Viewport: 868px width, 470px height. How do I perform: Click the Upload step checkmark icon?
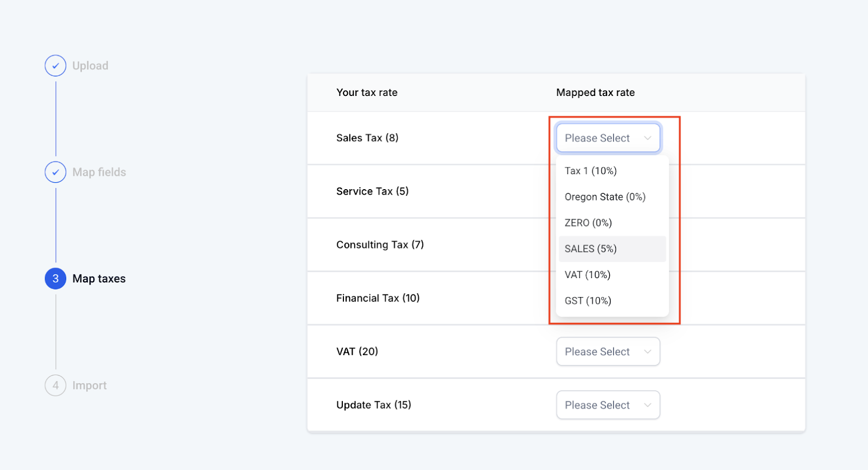(x=55, y=66)
